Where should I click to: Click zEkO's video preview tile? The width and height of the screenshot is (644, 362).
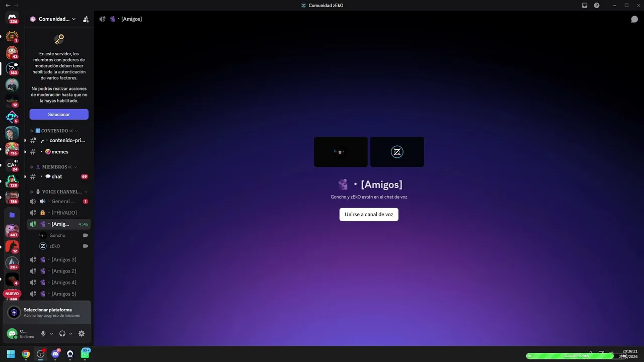pyautogui.click(x=397, y=152)
